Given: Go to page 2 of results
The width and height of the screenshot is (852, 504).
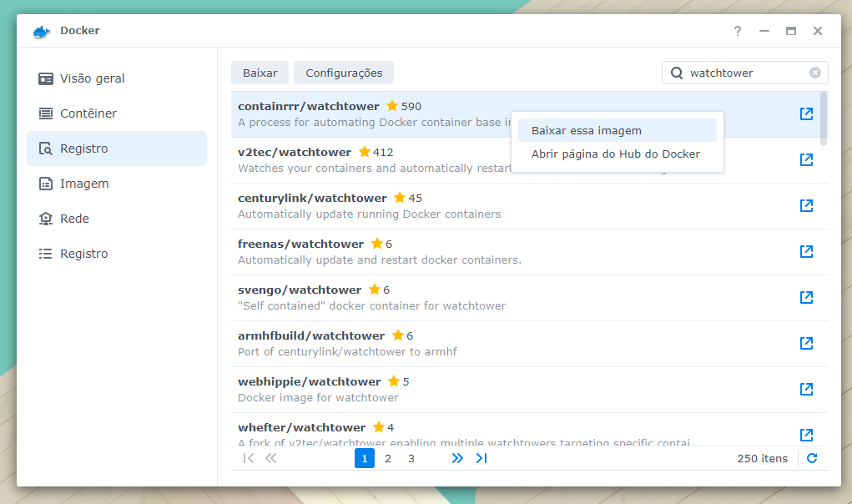Looking at the screenshot, I should 388,458.
